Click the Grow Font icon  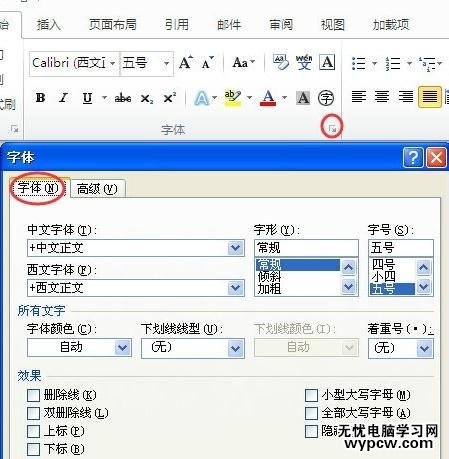coord(186,62)
